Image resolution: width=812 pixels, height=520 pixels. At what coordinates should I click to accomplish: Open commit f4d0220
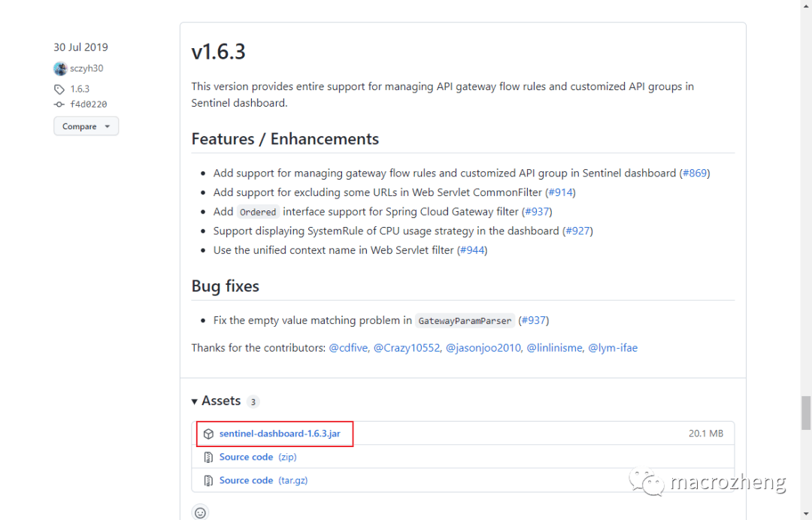coord(89,104)
